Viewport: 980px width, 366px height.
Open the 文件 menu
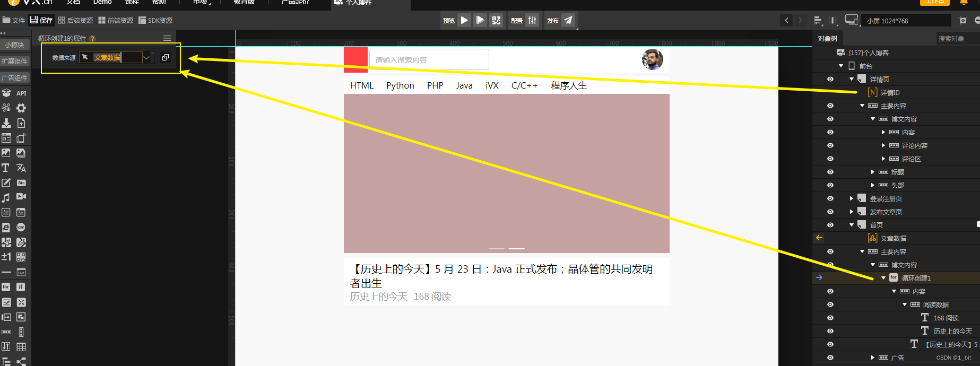coord(14,20)
